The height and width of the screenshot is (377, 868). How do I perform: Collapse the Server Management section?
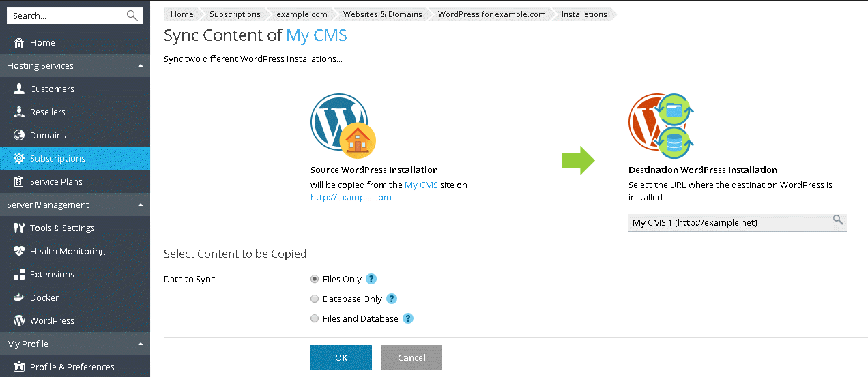pos(140,205)
